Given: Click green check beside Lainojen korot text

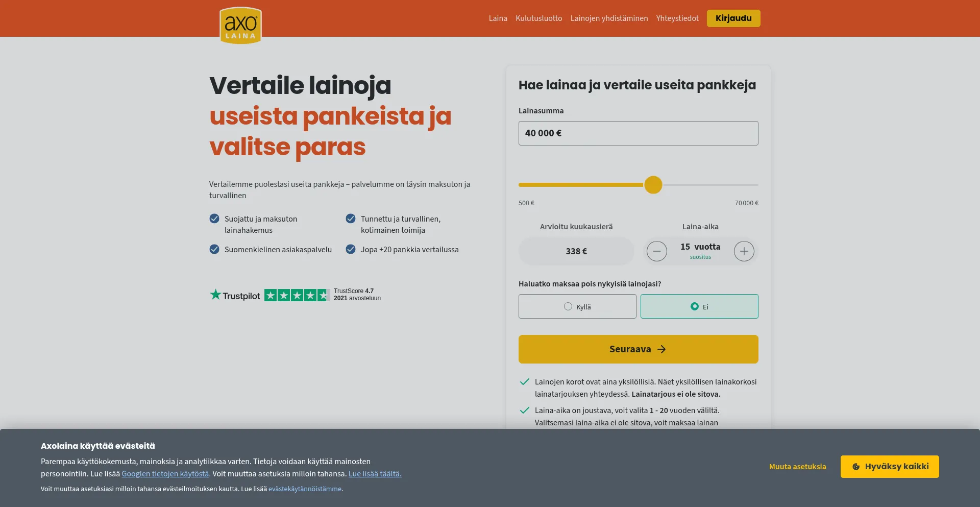Looking at the screenshot, I should coord(524,382).
